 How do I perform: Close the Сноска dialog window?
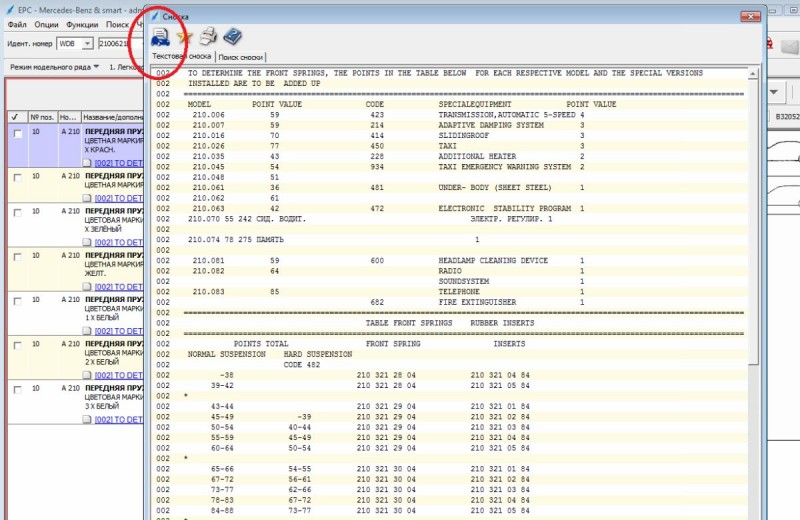(750, 16)
